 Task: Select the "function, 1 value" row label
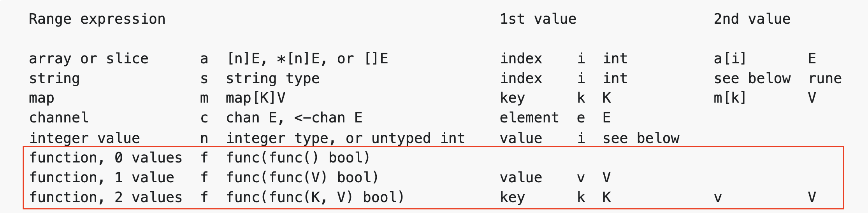(102, 178)
